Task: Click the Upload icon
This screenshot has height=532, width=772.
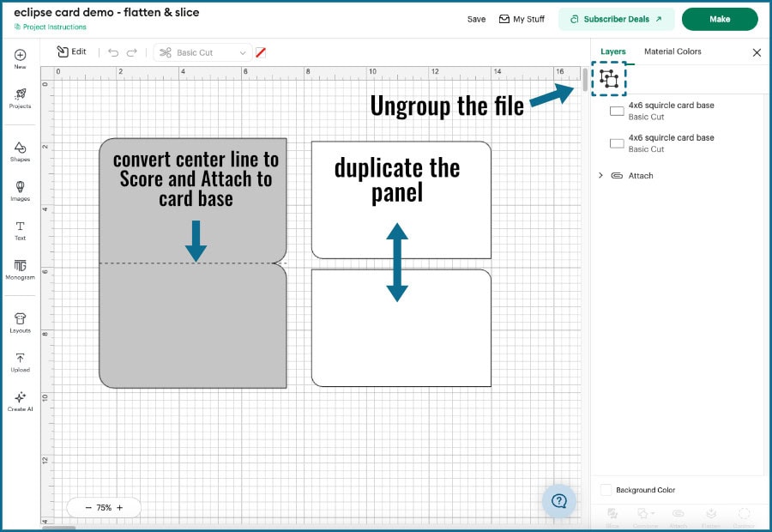Action: tap(20, 362)
